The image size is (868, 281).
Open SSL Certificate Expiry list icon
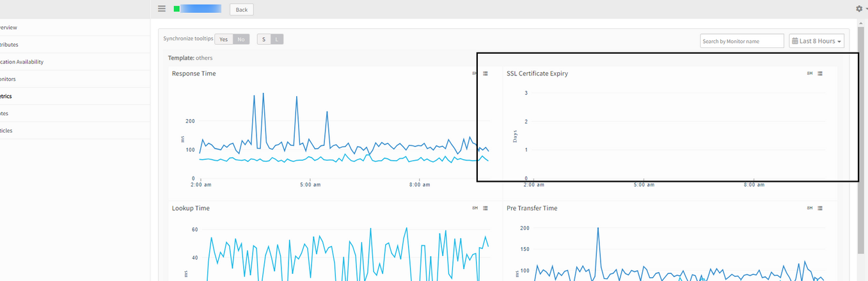click(x=820, y=74)
